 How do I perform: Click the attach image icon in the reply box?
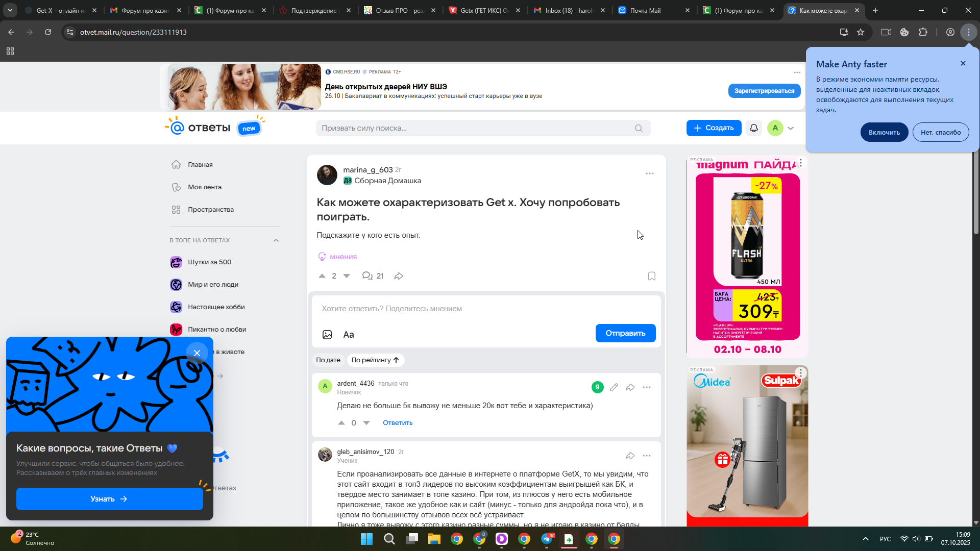[327, 335]
